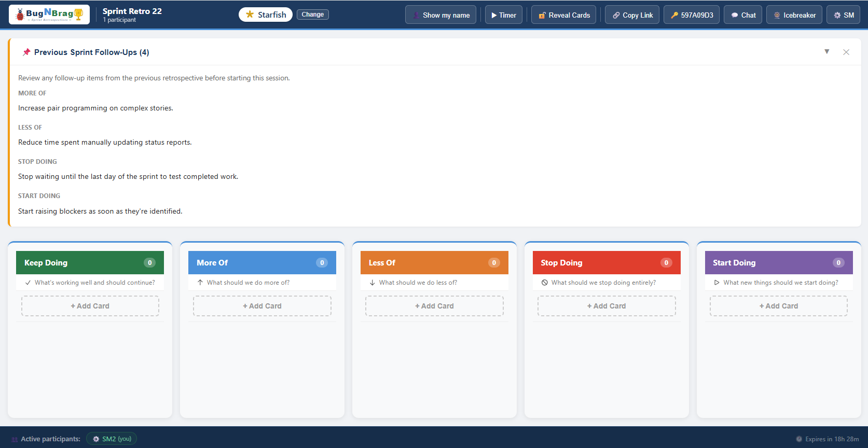The width and height of the screenshot is (868, 448).
Task: Click the red Stop Doing column header
Action: pos(607,263)
